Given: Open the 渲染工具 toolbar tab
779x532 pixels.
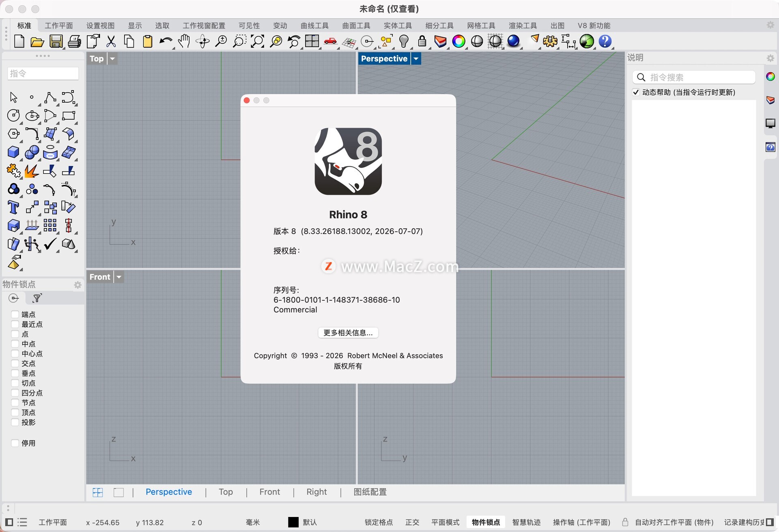Looking at the screenshot, I should (x=523, y=26).
